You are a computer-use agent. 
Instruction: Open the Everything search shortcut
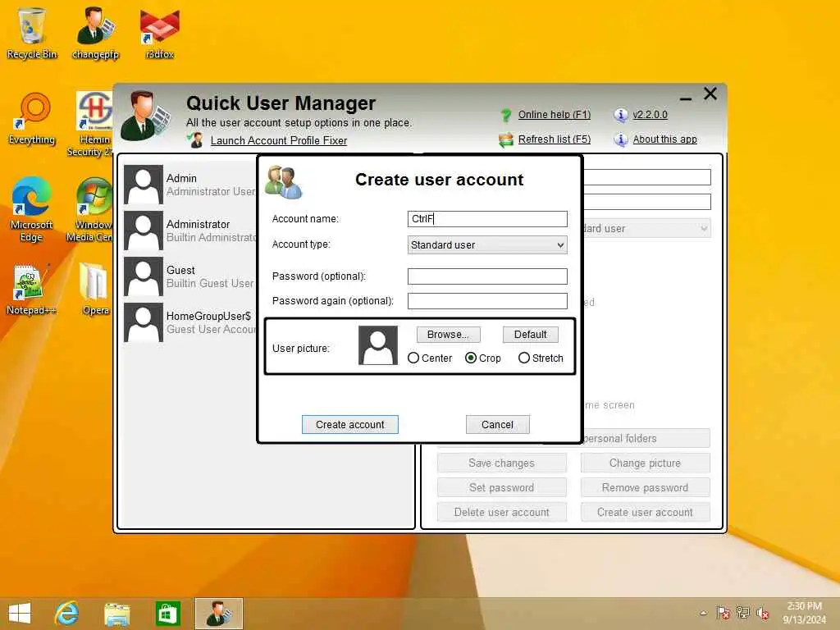point(32,119)
